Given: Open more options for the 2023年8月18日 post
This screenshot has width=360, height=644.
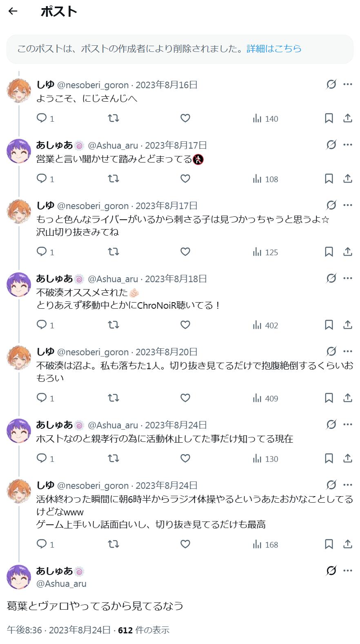Looking at the screenshot, I should (x=348, y=279).
